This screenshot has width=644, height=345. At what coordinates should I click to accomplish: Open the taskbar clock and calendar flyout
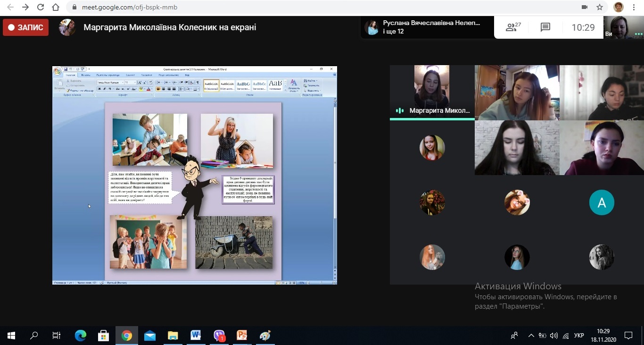tap(603, 336)
